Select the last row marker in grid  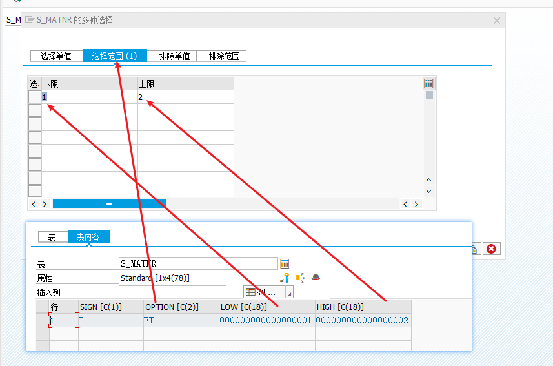tap(35, 191)
